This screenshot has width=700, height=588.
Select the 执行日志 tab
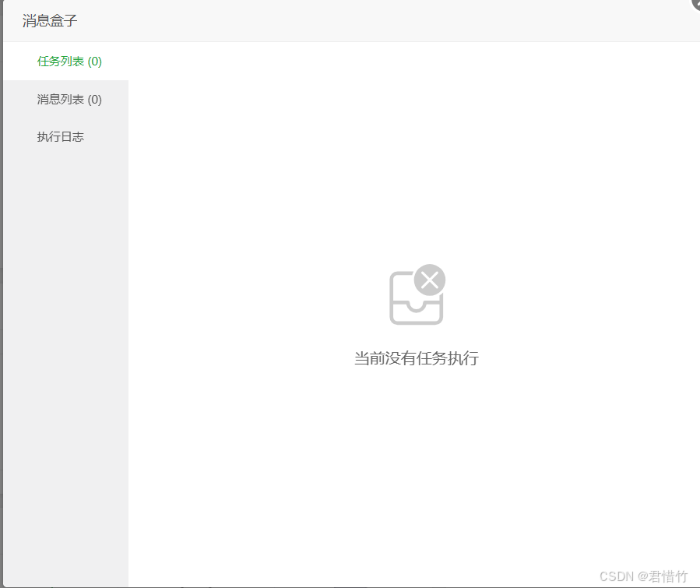[x=66, y=136]
